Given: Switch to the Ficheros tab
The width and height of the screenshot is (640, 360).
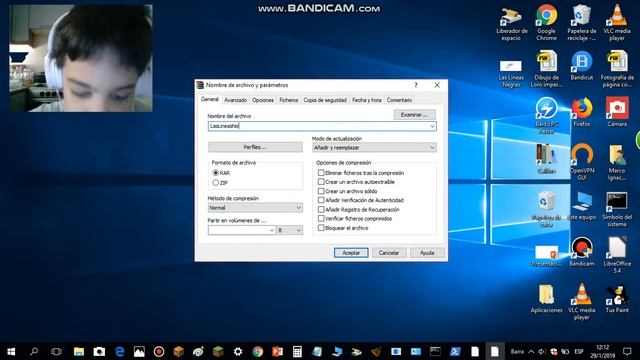Looking at the screenshot, I should tap(289, 100).
